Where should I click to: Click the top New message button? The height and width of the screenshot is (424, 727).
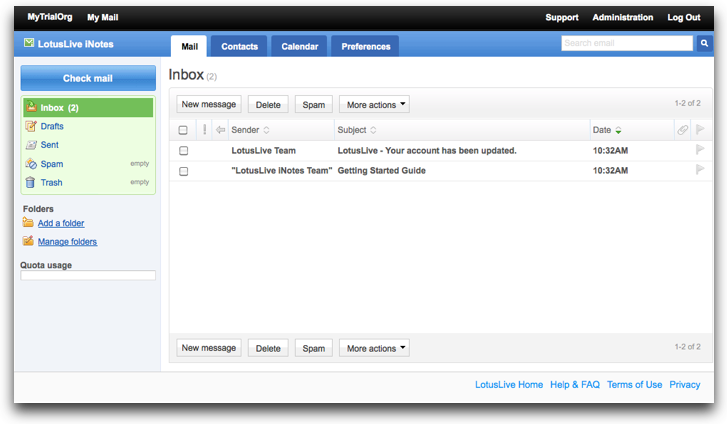point(209,104)
